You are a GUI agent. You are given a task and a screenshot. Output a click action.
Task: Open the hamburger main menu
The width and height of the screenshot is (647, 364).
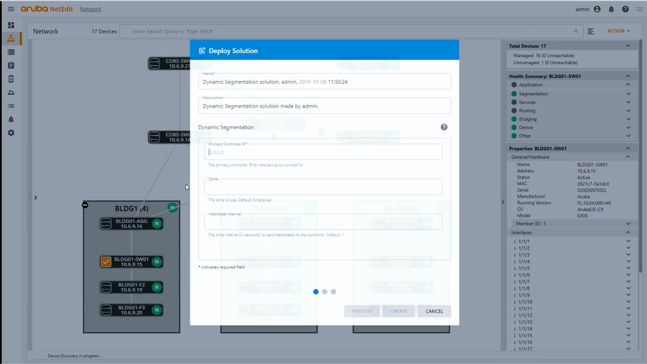[x=11, y=9]
